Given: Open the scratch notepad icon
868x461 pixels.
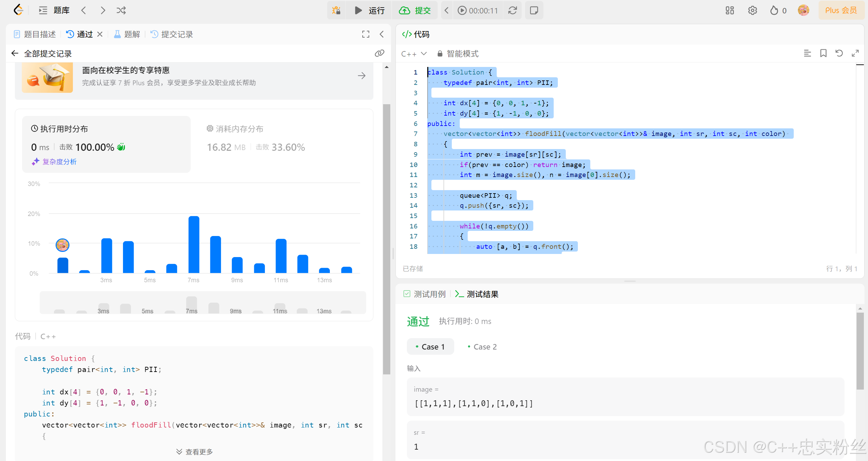Looking at the screenshot, I should tap(534, 10).
